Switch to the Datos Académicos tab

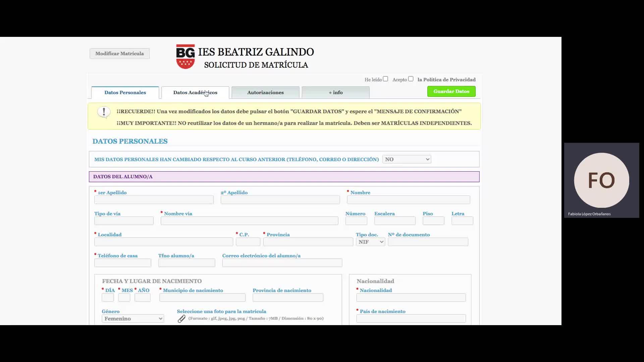click(195, 93)
